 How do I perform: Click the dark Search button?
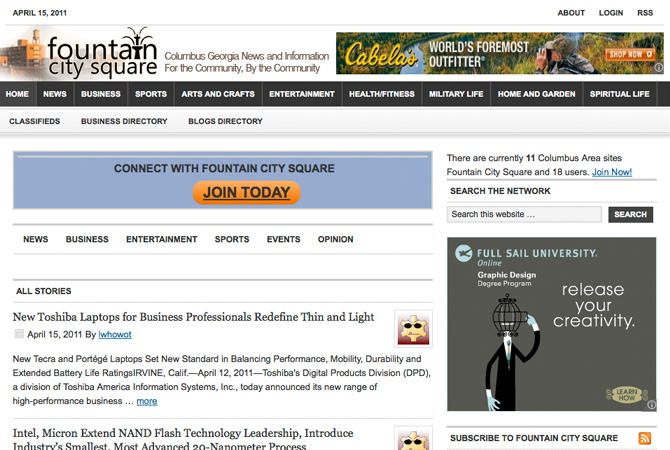pyautogui.click(x=630, y=215)
